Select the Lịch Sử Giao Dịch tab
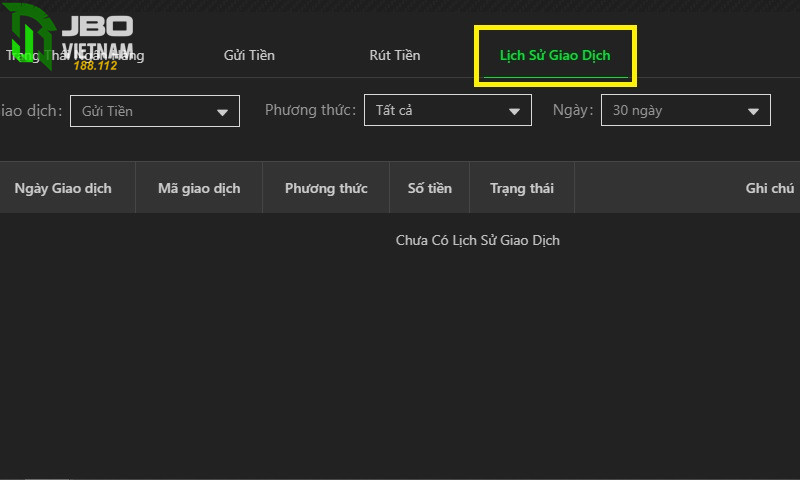Screen dimensions: 800x480 (555, 55)
